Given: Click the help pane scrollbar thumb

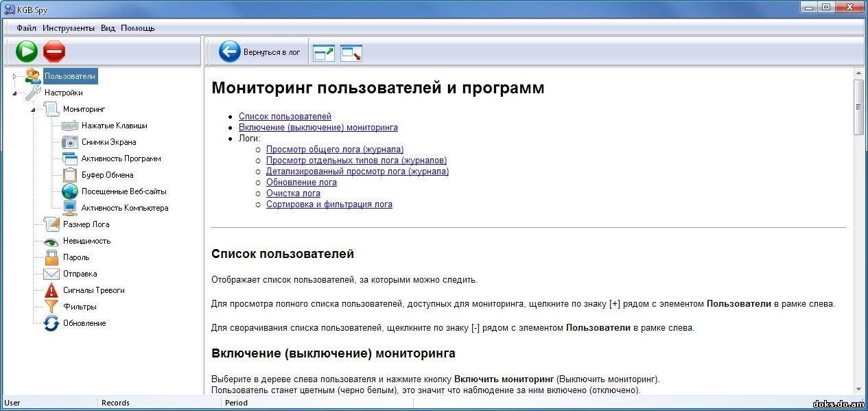Looking at the screenshot, I should click(x=858, y=107).
